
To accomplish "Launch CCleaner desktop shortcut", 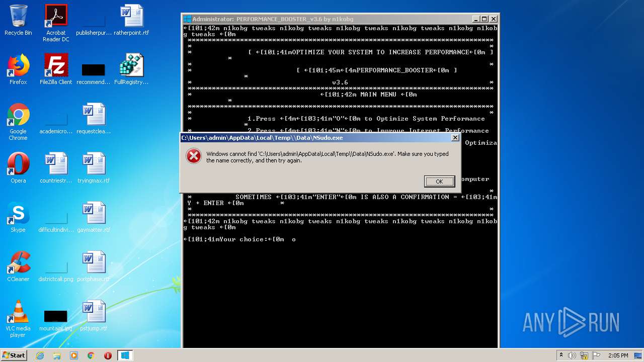I will [x=18, y=266].
